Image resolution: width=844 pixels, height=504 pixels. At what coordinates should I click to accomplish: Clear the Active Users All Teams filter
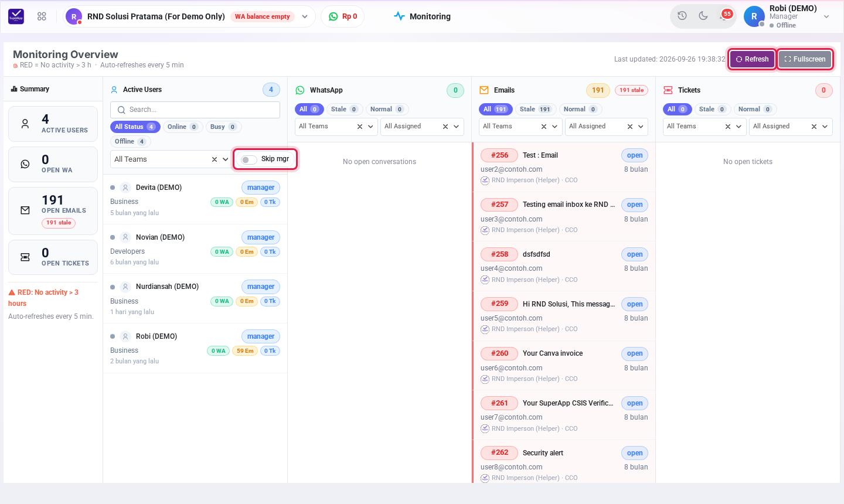tap(215, 159)
